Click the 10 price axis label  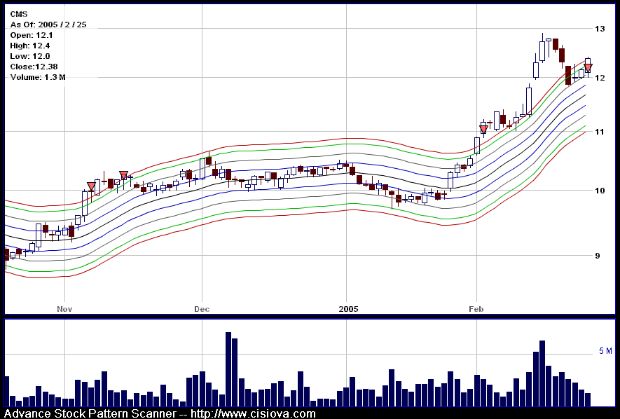tap(600, 191)
